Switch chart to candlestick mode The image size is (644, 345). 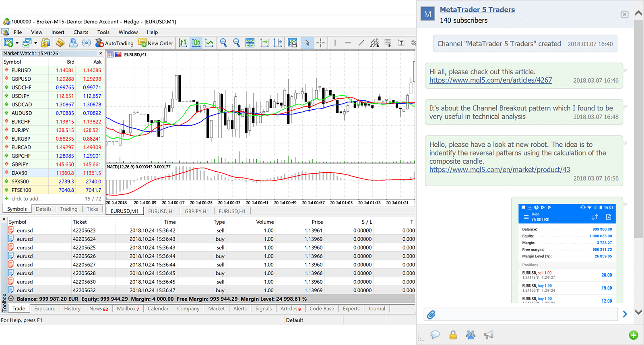click(x=196, y=43)
